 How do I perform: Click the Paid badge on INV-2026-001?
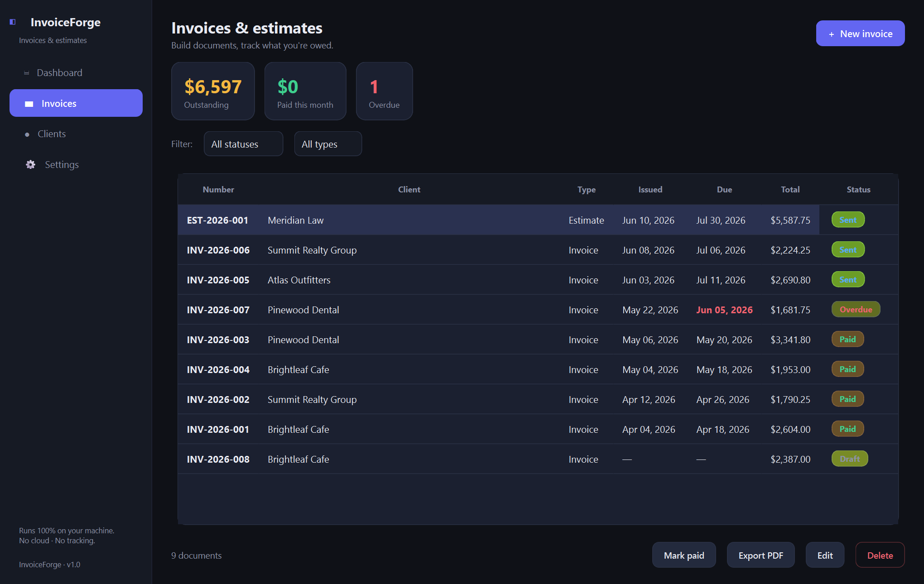(x=847, y=429)
